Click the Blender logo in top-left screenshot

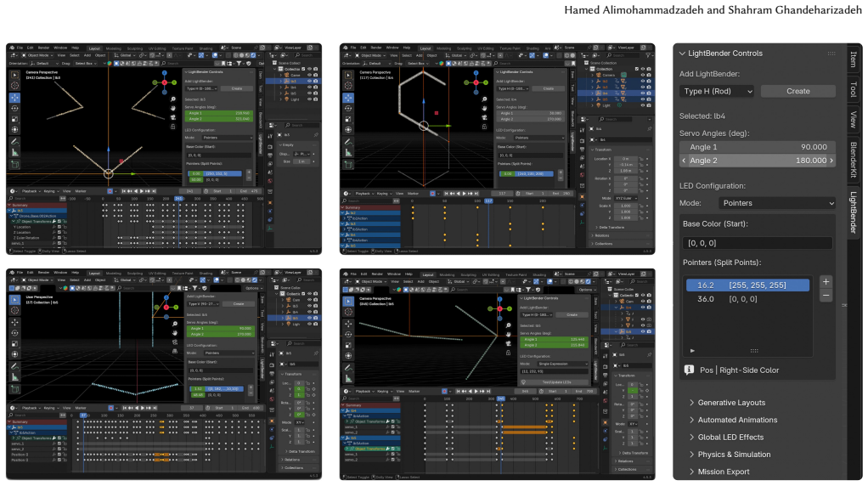[12, 48]
